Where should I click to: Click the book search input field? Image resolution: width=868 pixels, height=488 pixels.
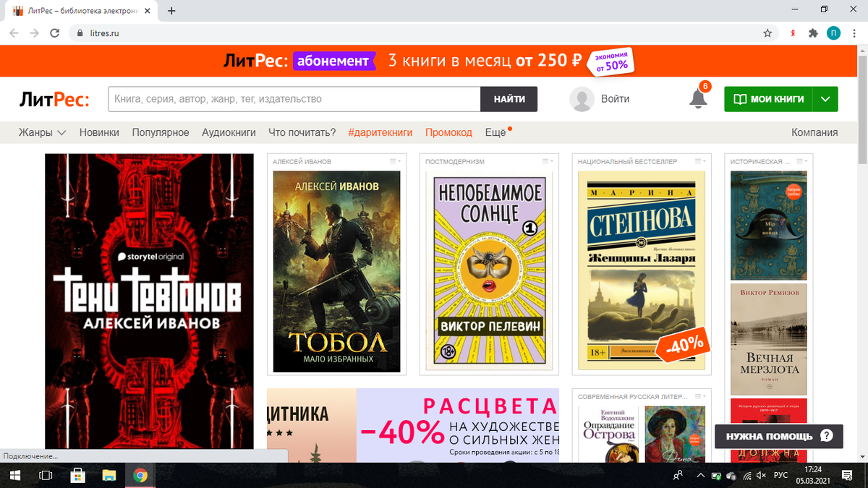coord(294,99)
